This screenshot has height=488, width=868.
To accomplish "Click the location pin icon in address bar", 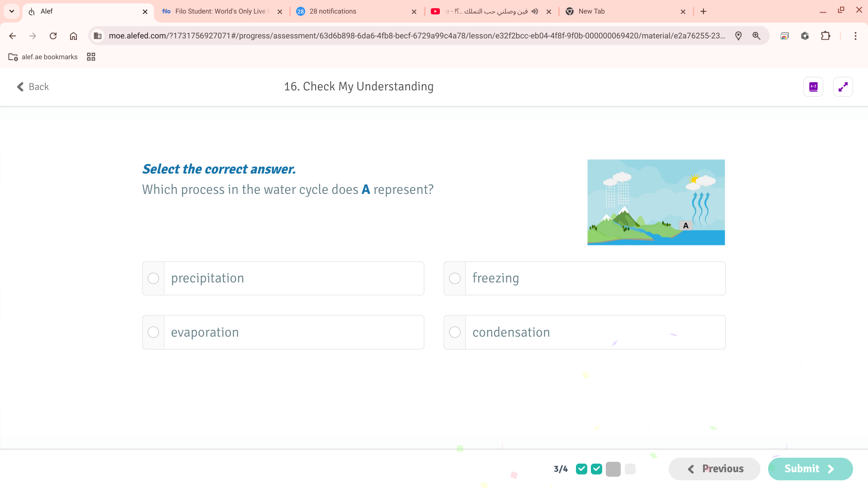I will click(738, 36).
